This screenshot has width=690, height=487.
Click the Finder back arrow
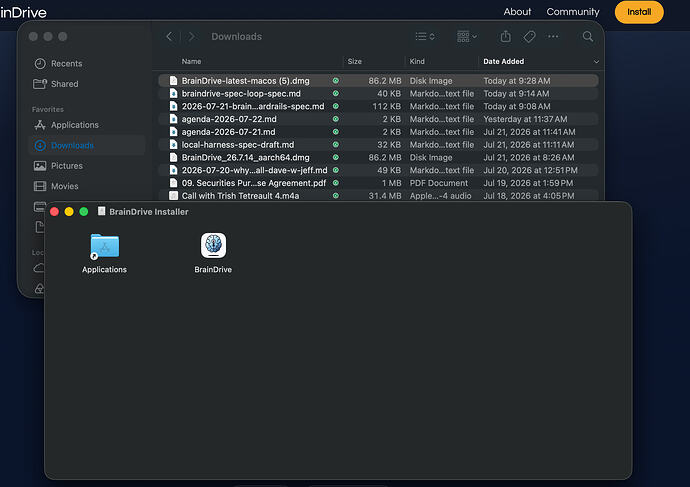pyautogui.click(x=169, y=37)
